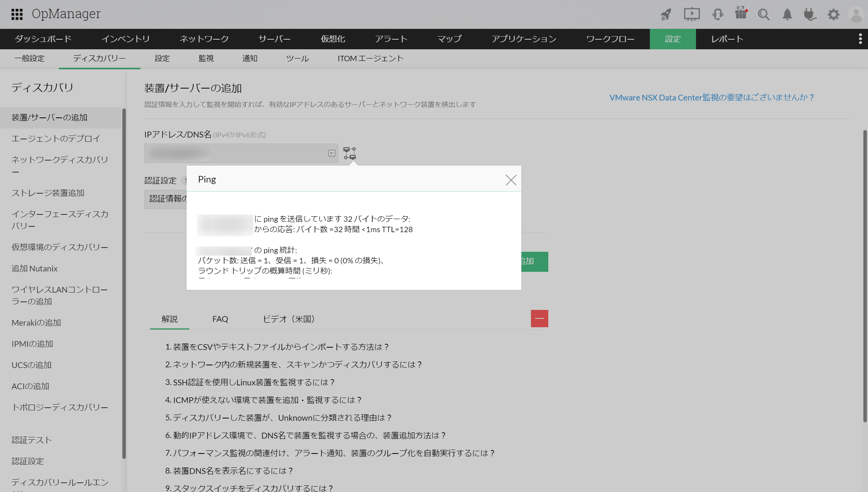This screenshot has height=492, width=868.
Task: Click the ping network tool icon
Action: point(349,153)
